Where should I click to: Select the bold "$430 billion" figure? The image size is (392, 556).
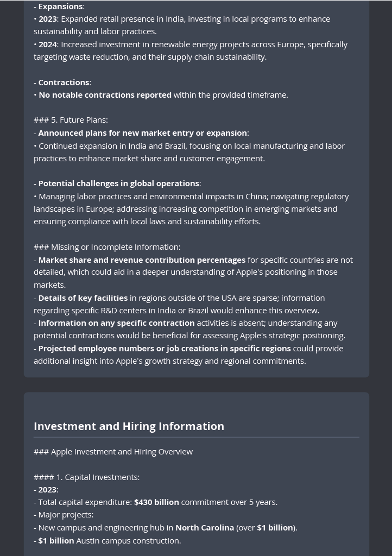pyautogui.click(x=157, y=502)
